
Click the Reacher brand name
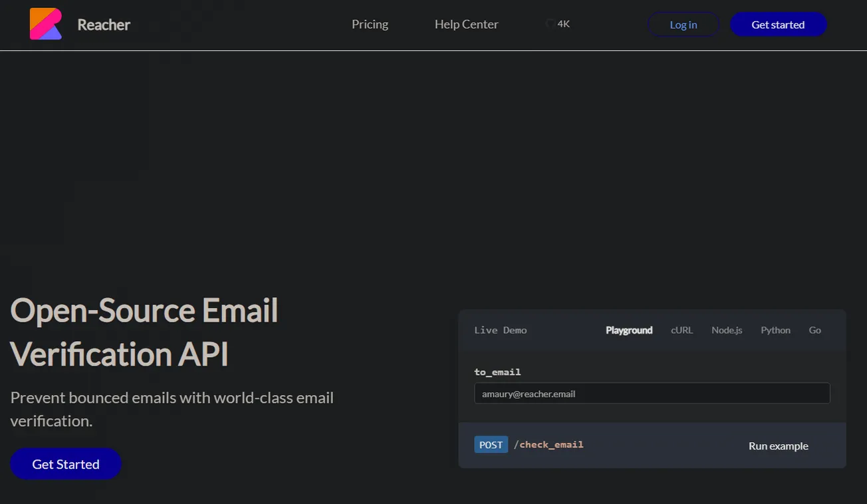(x=104, y=24)
